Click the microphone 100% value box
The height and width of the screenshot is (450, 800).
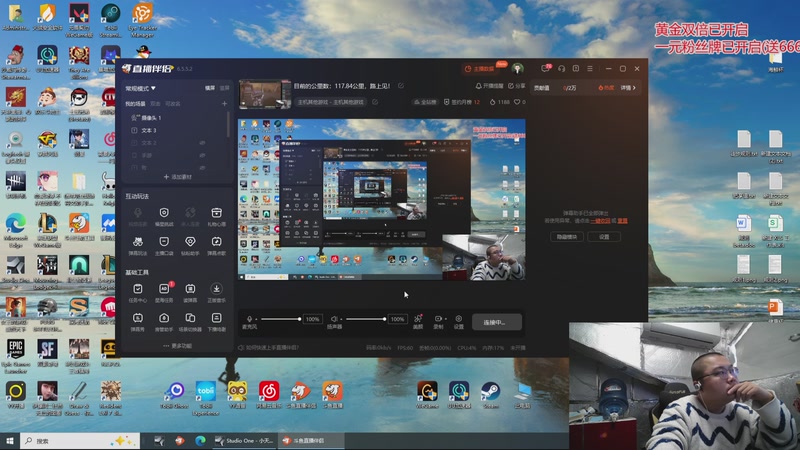312,319
